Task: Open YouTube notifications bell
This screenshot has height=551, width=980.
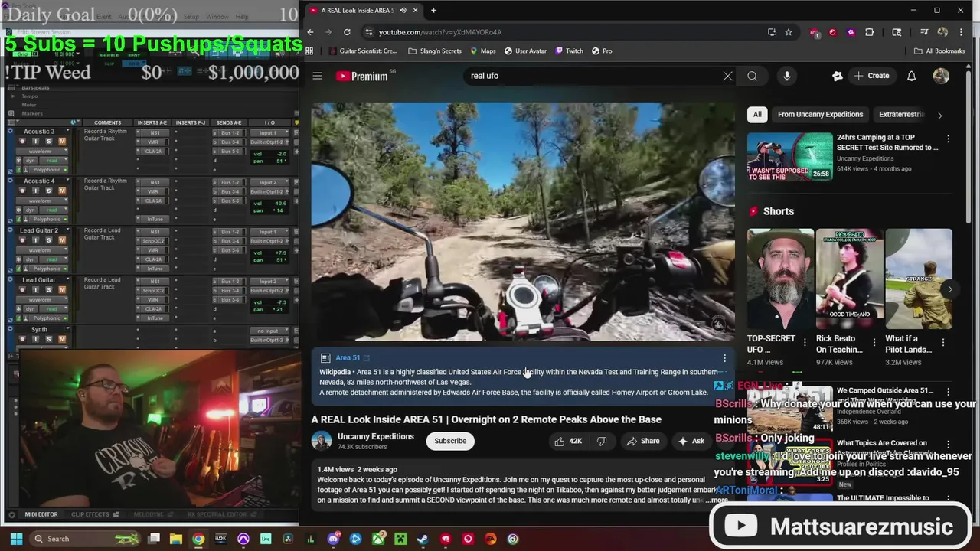Action: [x=911, y=76]
